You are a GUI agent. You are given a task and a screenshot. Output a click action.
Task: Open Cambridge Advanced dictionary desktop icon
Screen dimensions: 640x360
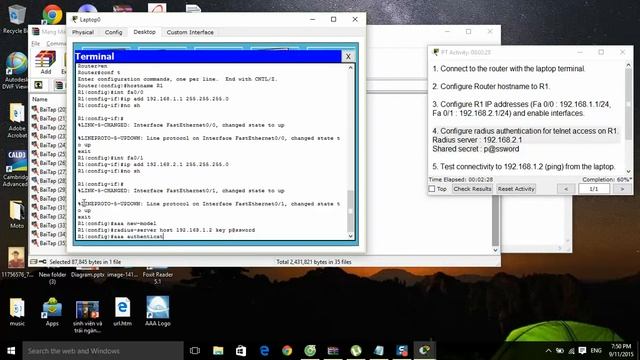16,168
